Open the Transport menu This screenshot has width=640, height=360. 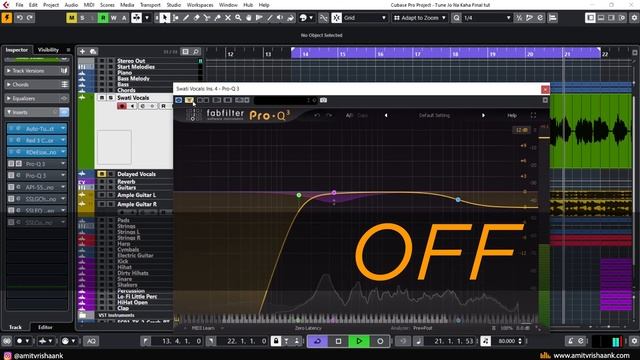pos(150,5)
